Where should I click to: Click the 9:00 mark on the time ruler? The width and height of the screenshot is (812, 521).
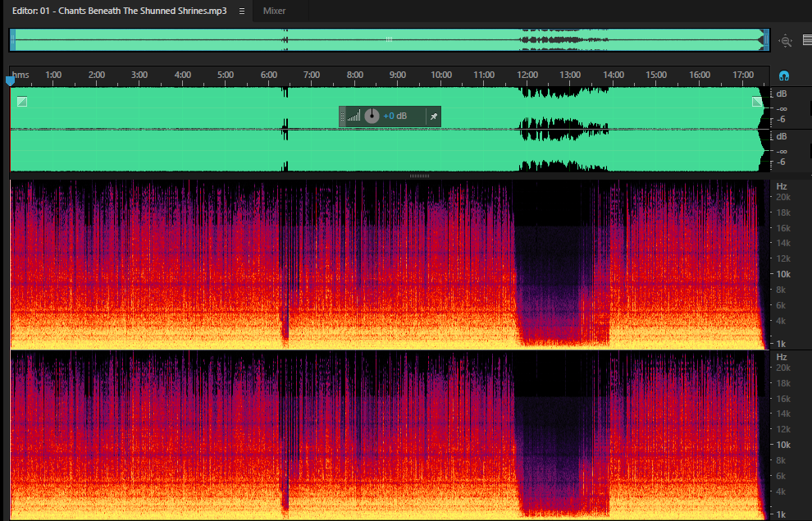(x=398, y=75)
